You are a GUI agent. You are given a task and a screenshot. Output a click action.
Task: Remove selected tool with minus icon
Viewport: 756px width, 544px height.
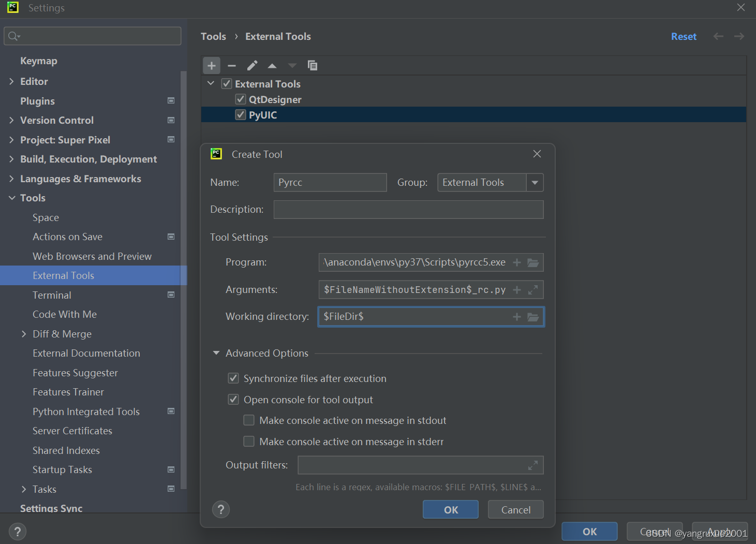pos(232,66)
